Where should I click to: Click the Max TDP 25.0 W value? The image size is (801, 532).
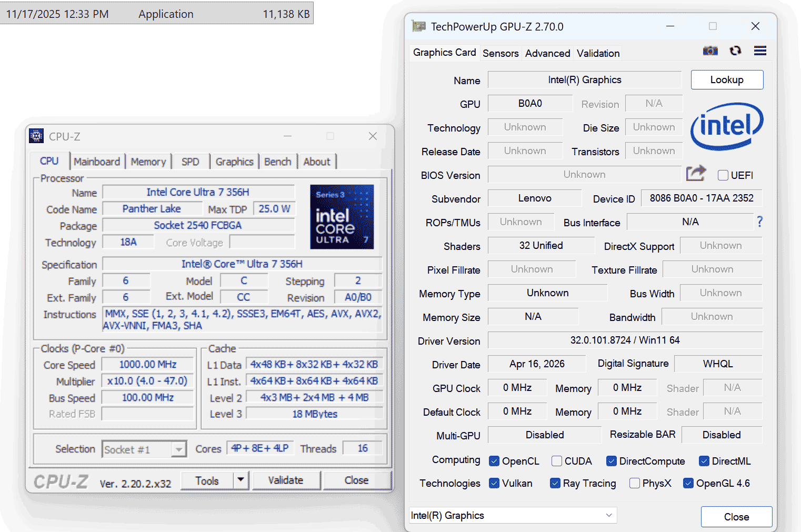tap(274, 209)
